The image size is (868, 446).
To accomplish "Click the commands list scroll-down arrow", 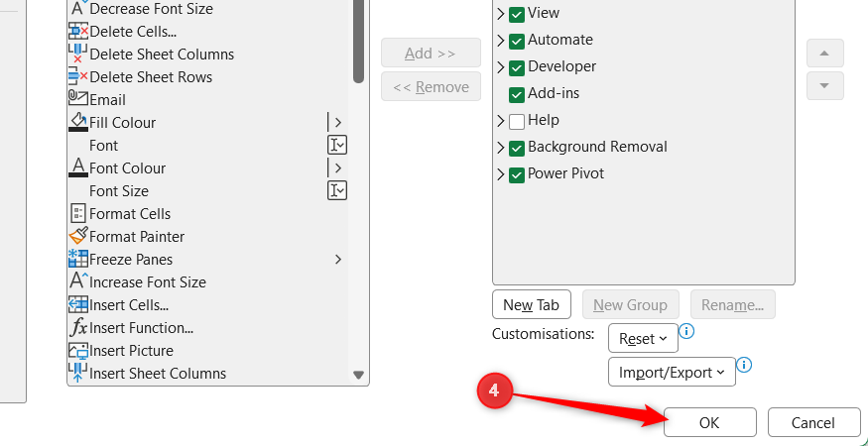I will pyautogui.click(x=359, y=376).
